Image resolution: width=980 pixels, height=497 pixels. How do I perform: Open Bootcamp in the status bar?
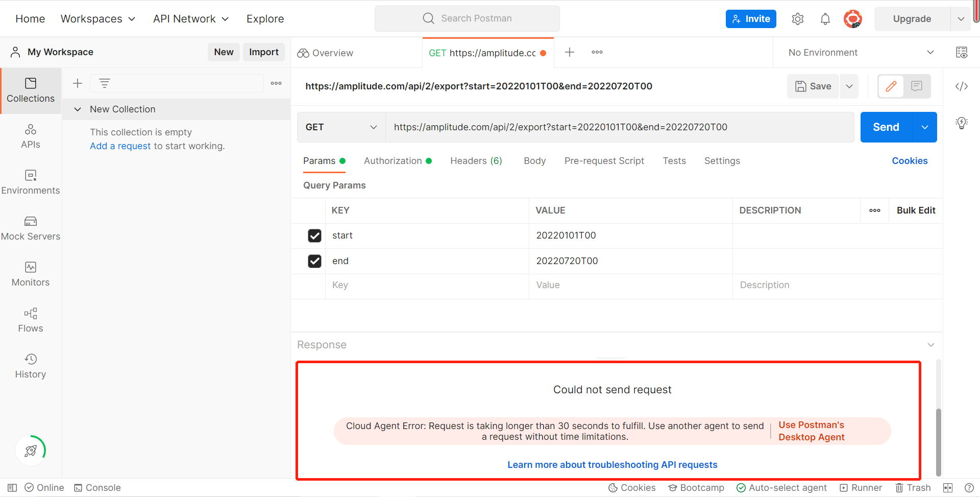point(696,488)
